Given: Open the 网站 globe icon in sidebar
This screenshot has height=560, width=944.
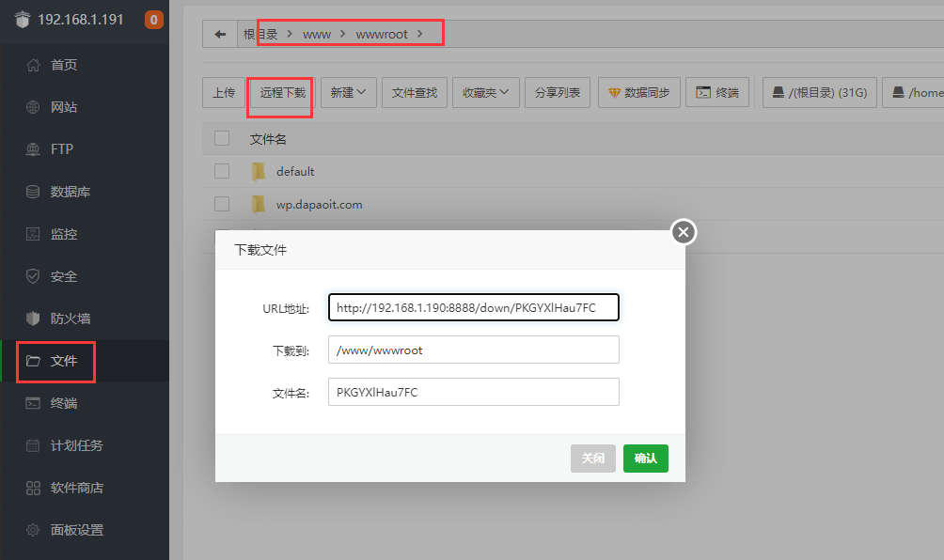Looking at the screenshot, I should click(33, 107).
